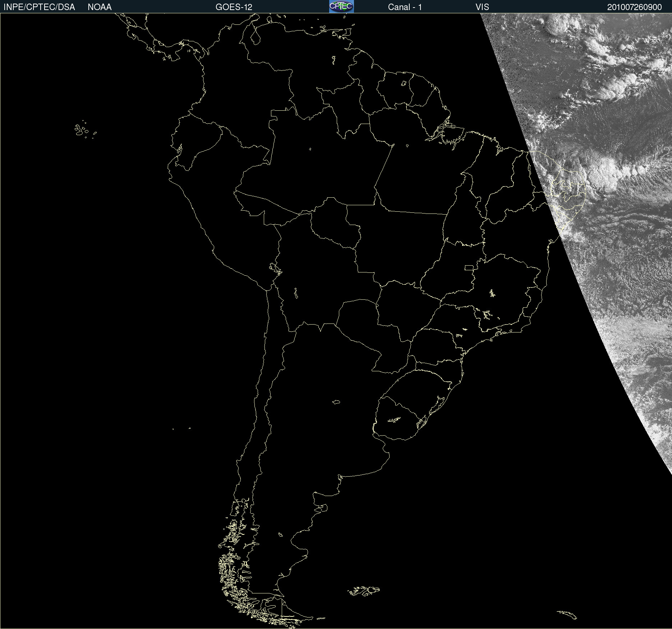Click the GOES-12 satellite label

pos(234,7)
